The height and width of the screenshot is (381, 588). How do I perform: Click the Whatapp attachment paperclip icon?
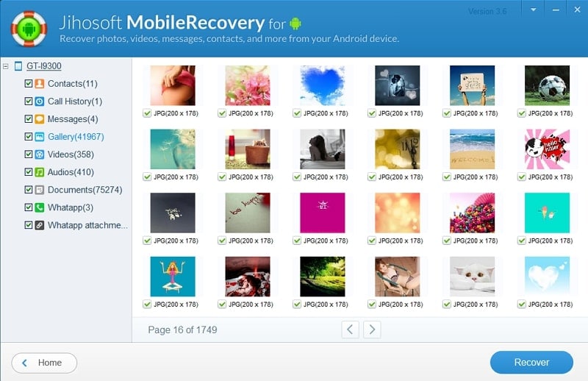point(40,225)
